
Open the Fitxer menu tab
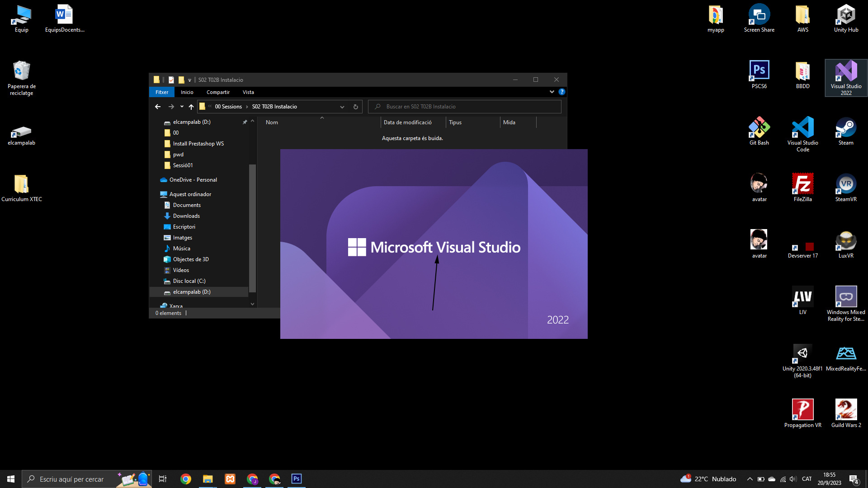click(x=162, y=92)
